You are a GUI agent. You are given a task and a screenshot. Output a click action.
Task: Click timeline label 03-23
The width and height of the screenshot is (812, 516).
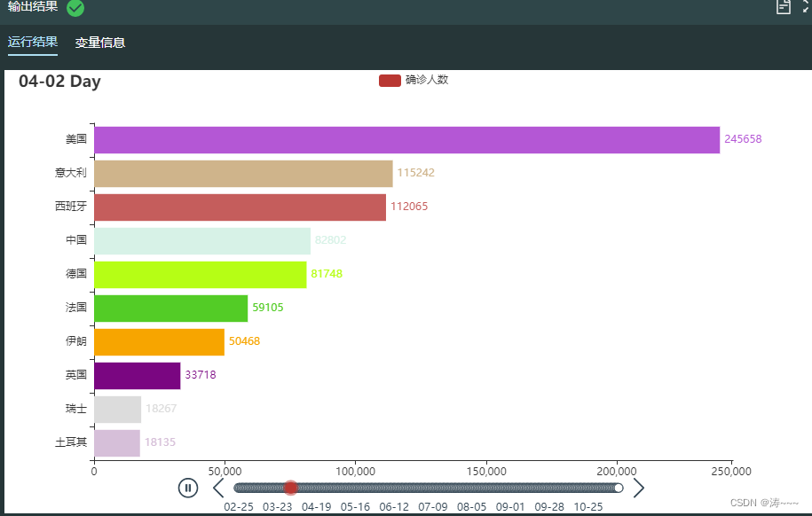278,506
